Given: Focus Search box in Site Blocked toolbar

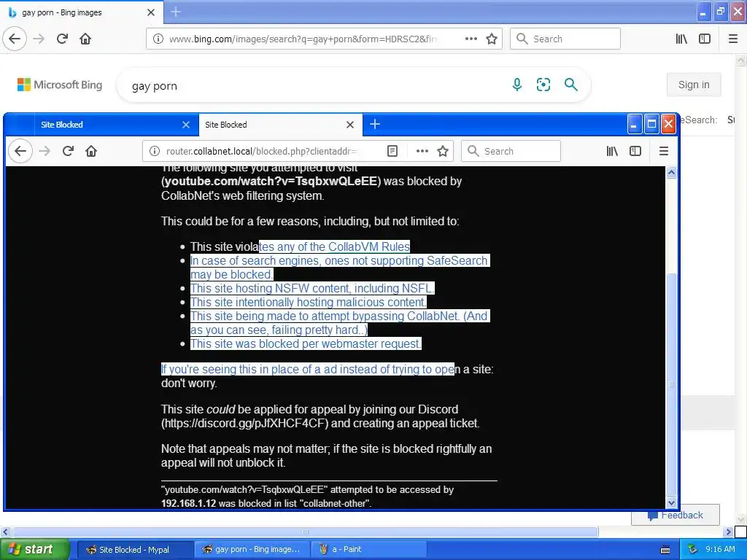Looking at the screenshot, I should click(511, 151).
